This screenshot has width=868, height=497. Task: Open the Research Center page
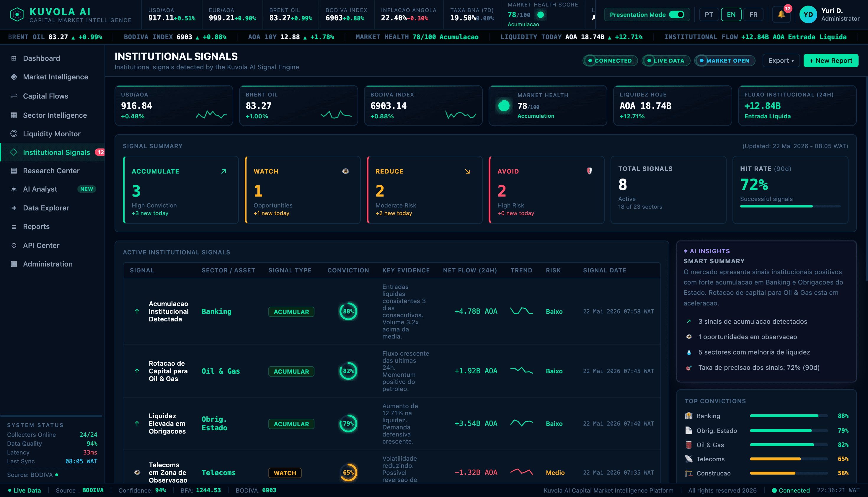tap(52, 171)
